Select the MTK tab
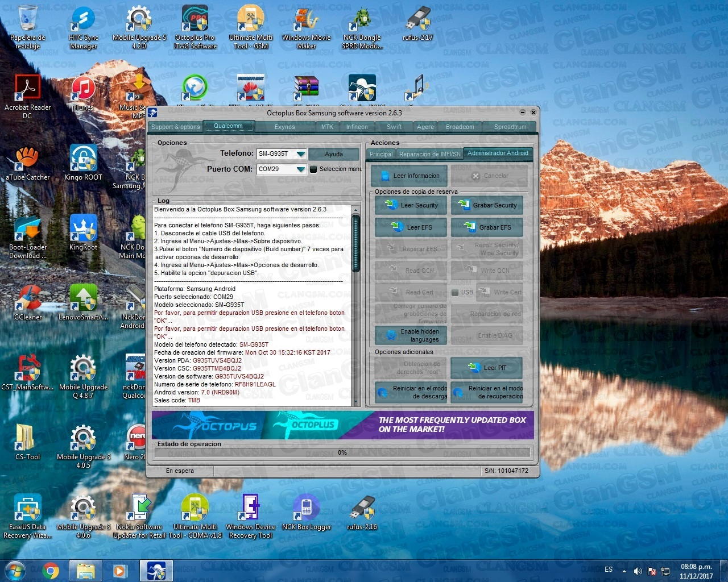Screen dimensions: 728x582 (328, 127)
